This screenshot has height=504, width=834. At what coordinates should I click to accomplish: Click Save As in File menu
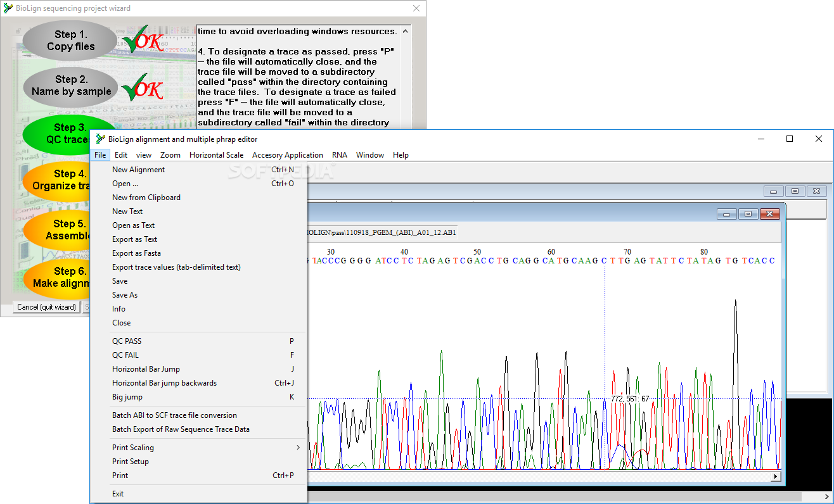tap(199, 295)
